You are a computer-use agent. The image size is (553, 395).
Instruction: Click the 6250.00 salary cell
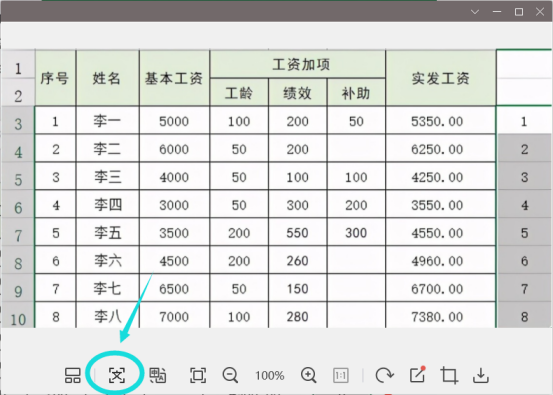[441, 148]
